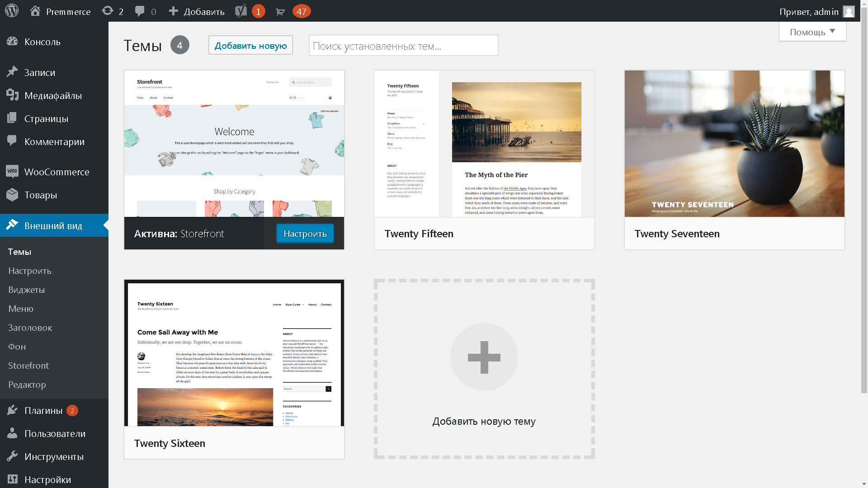The image size is (868, 488).
Task: Open the Twenty Sixteen theme screenshot
Action: (x=234, y=353)
